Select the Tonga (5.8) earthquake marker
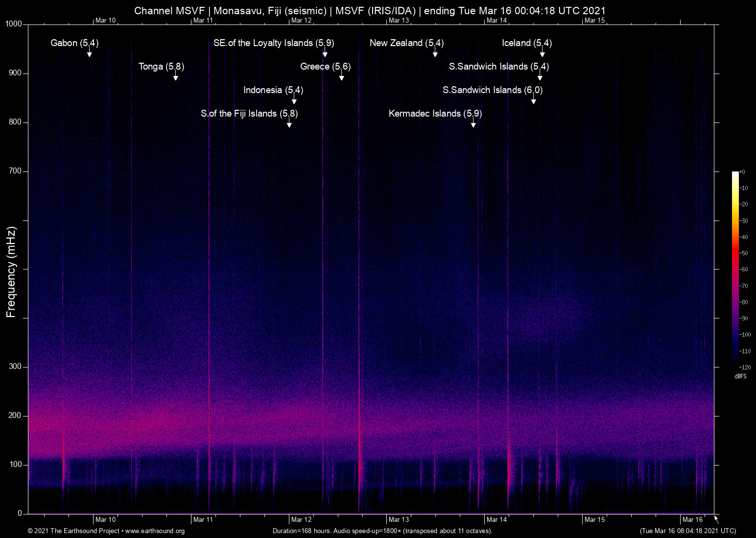This screenshot has width=756, height=538. click(x=162, y=67)
